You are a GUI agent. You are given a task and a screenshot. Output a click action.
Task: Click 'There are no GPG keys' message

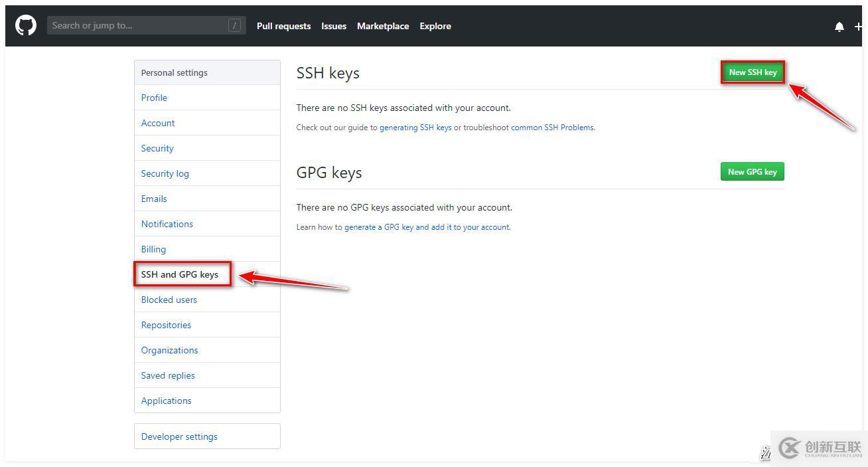coord(404,207)
